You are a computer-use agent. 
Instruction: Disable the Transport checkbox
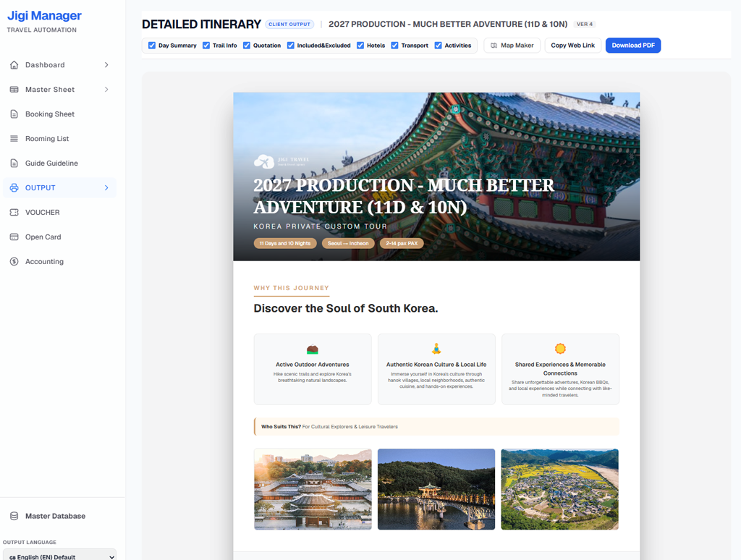pyautogui.click(x=394, y=46)
